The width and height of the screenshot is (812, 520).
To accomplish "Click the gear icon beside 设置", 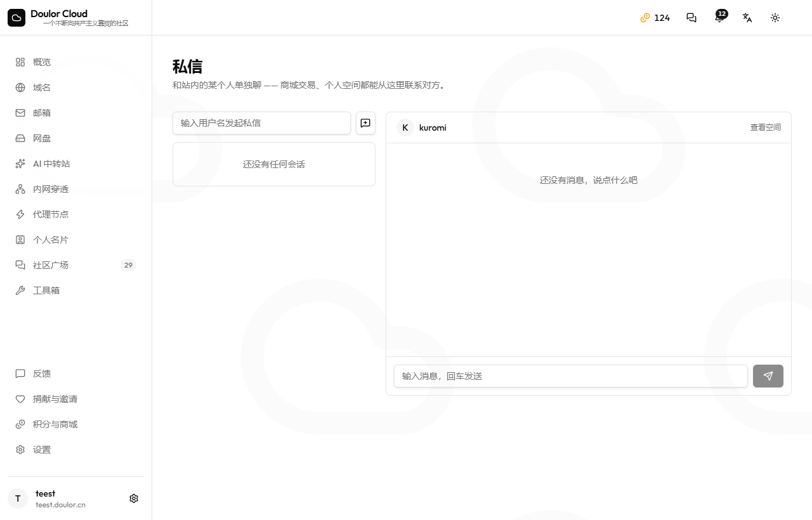I will point(20,450).
